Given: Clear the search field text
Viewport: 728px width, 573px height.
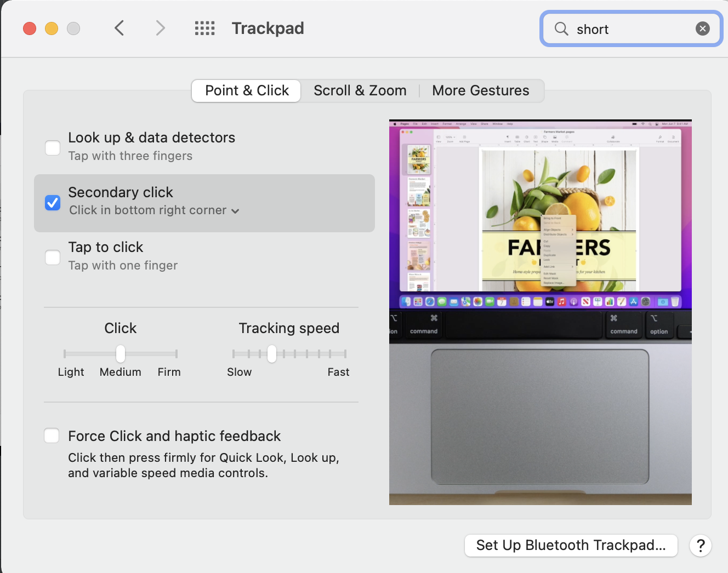Looking at the screenshot, I should pos(703,28).
